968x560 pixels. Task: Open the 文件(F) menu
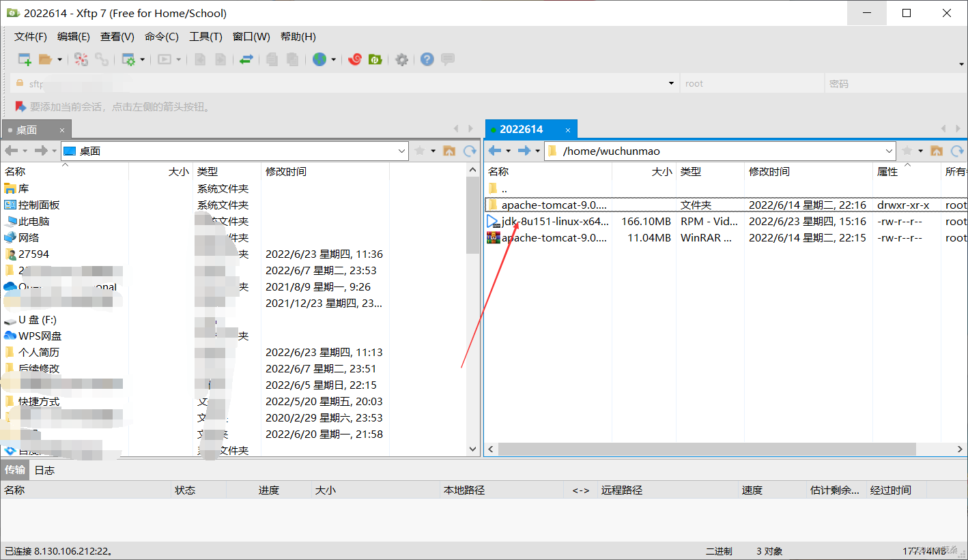click(x=31, y=37)
